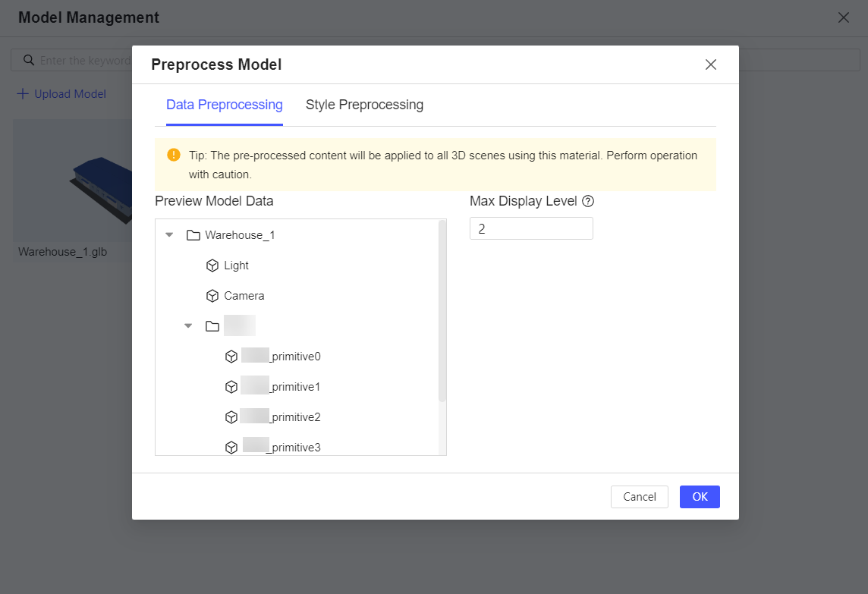Image resolution: width=868 pixels, height=594 pixels.
Task: Click the search magnifier icon
Action: coord(29,60)
